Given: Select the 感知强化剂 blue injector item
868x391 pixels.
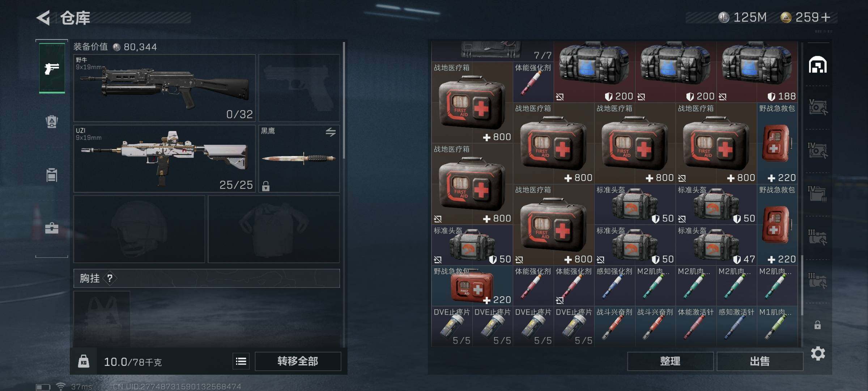Looking at the screenshot, I should [614, 286].
